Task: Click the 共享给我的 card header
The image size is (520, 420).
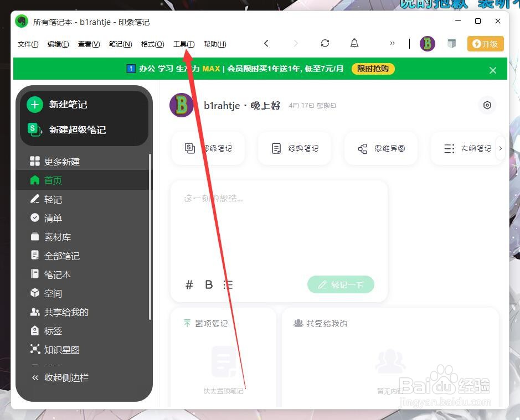Action: (x=320, y=323)
